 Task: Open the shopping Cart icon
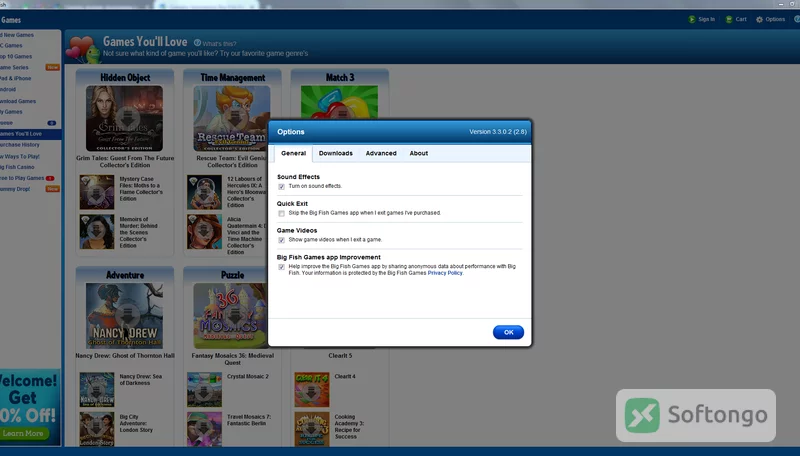click(x=729, y=19)
